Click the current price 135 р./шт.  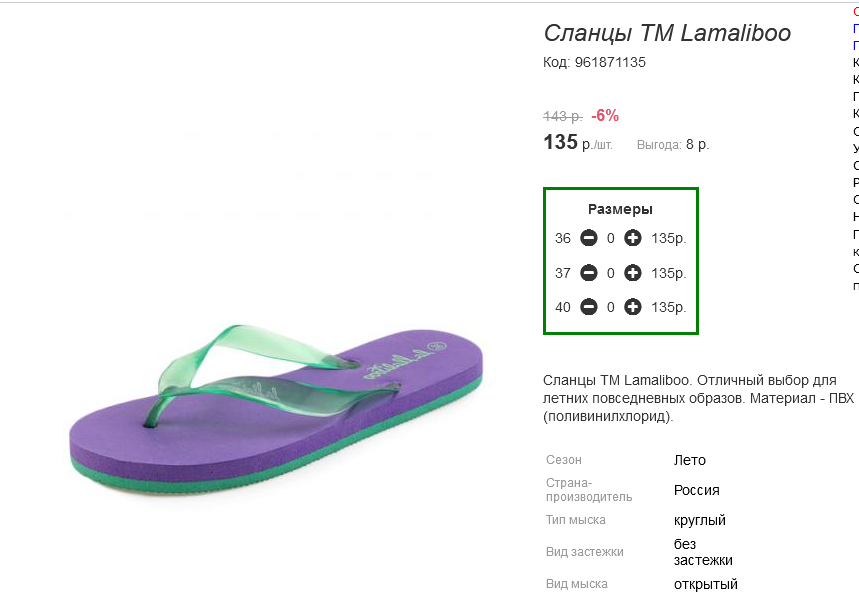[578, 142]
